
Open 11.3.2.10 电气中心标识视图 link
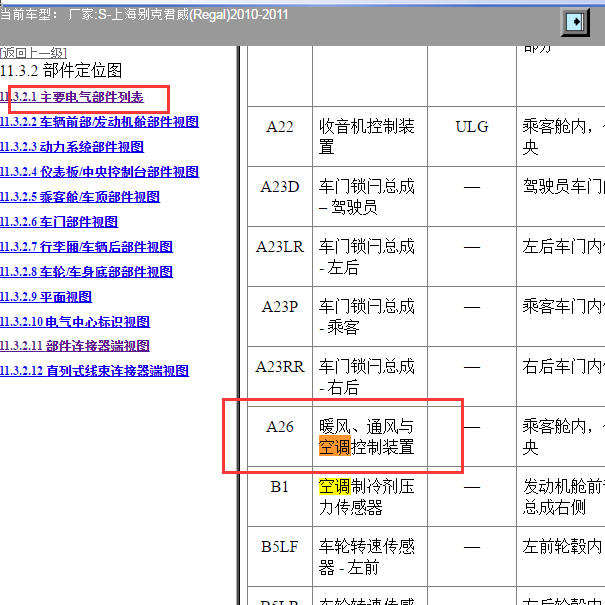pyautogui.click(x=75, y=322)
